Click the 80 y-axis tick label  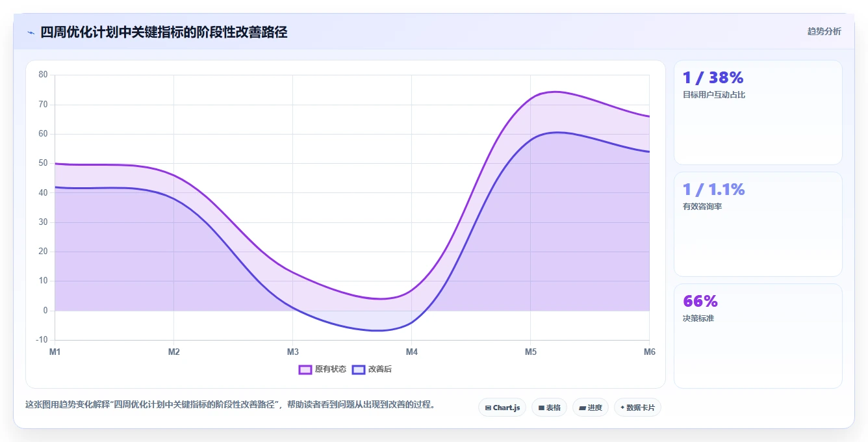click(43, 75)
